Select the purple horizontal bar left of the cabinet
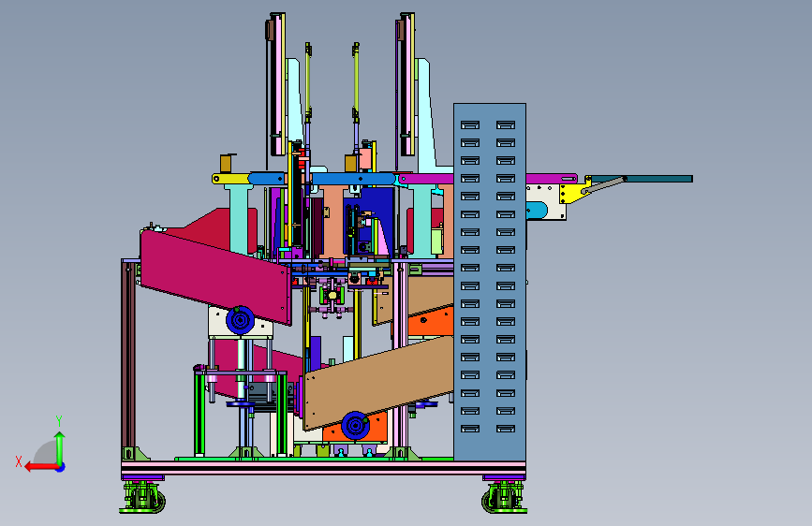This screenshot has height=526, width=812. coord(426,179)
